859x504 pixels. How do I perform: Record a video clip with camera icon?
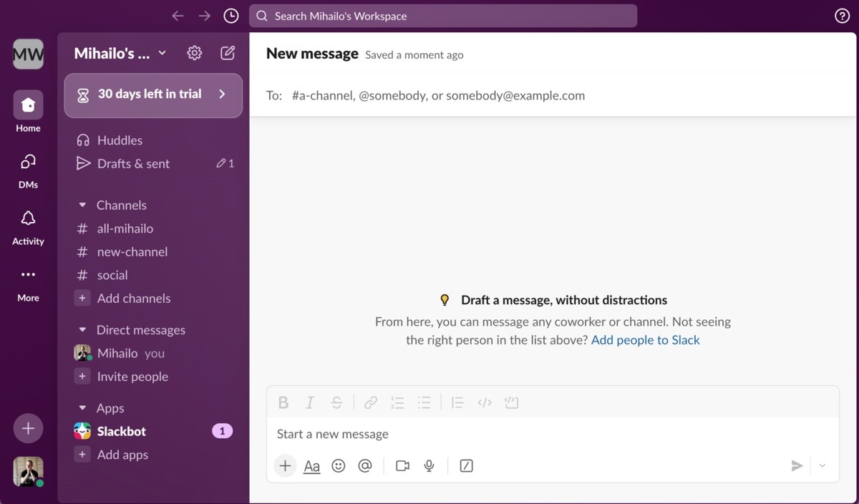click(x=402, y=466)
